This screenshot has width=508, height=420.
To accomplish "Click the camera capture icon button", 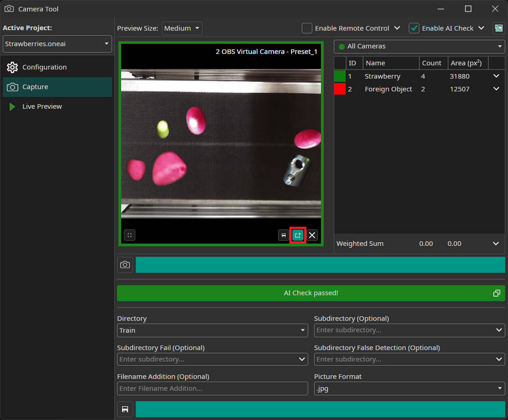I will point(125,265).
